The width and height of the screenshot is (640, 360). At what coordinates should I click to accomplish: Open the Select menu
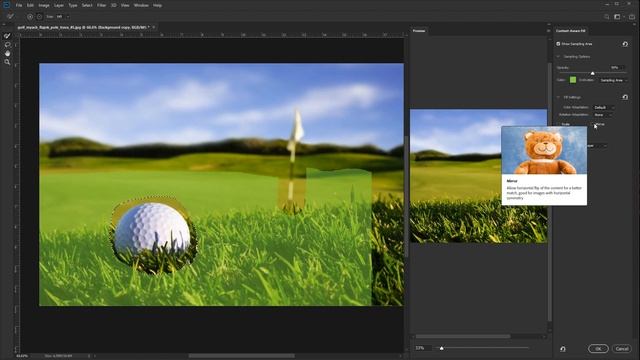(87, 5)
